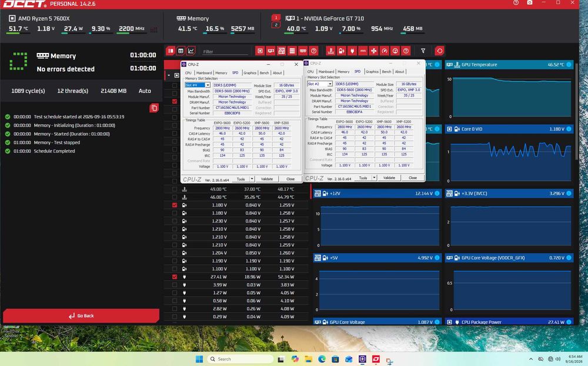This screenshot has height=366, width=588.
Task: Click blue circle on +5V graph
Action: pyautogui.click(x=437, y=258)
